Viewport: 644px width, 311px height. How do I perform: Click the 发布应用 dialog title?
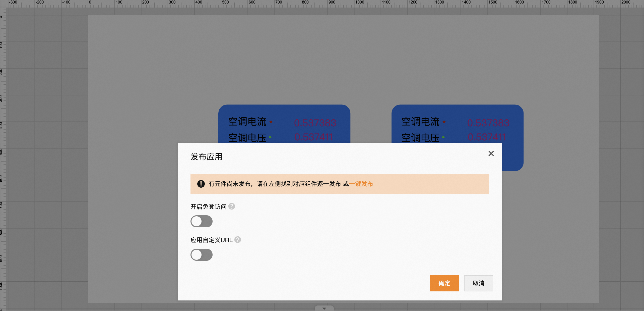click(206, 157)
